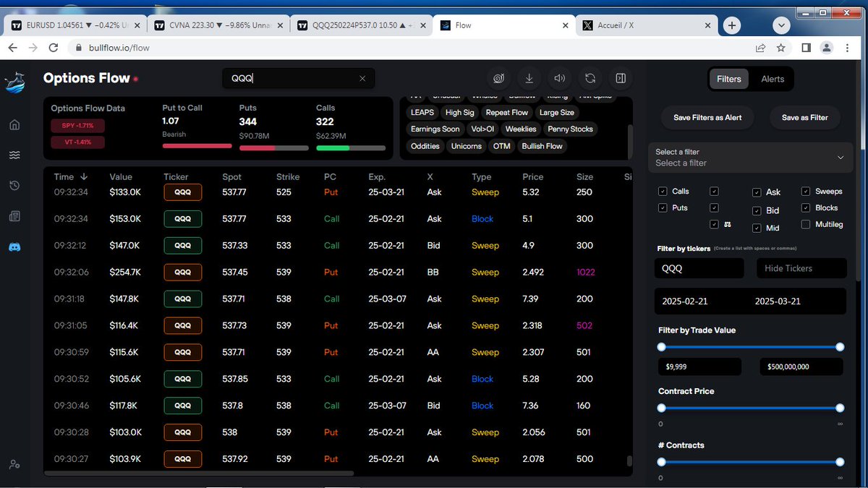This screenshot has height=488, width=868.
Task: Select the Alerts tab
Action: click(x=773, y=80)
